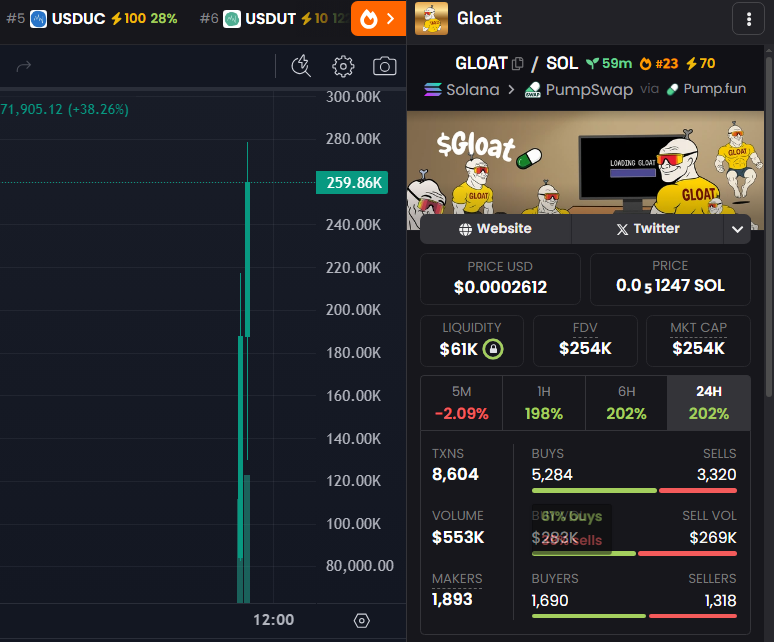Copy GLOAT token address icon
Screen dimensions: 774x642
click(x=518, y=64)
